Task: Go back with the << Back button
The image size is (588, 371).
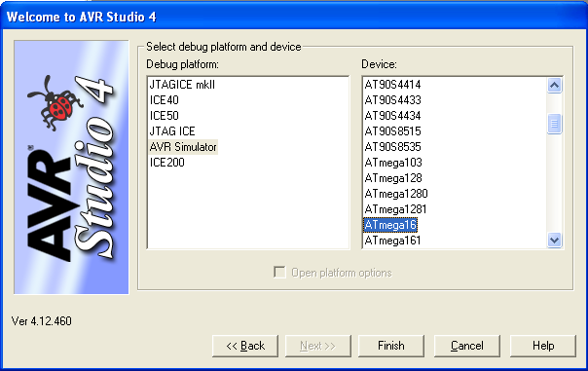Action: pyautogui.click(x=245, y=346)
